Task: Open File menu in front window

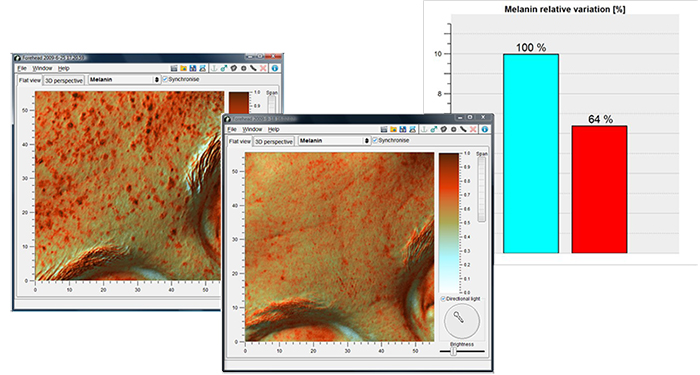Action: (x=232, y=129)
